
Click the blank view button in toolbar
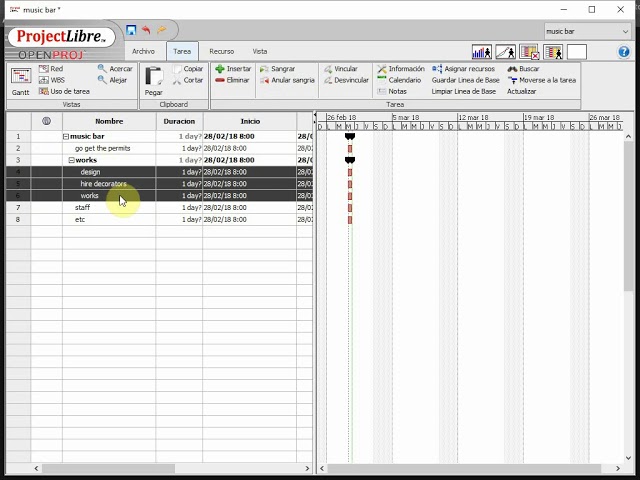(x=577, y=52)
